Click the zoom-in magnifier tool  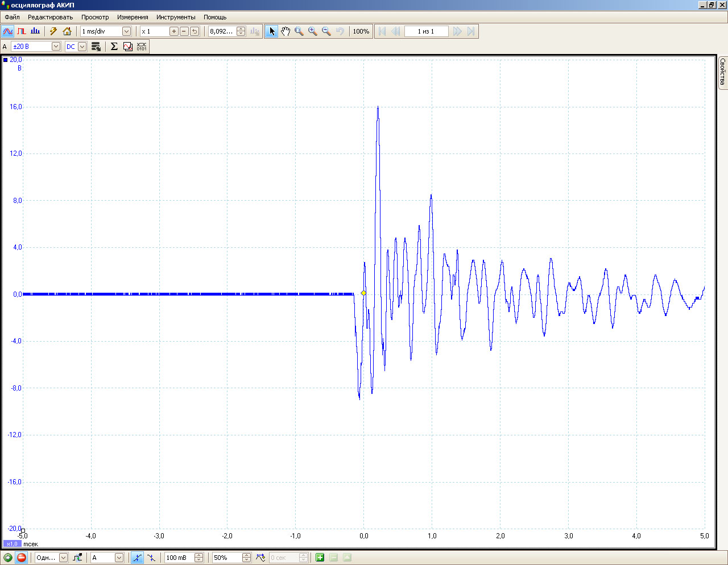[x=313, y=31]
